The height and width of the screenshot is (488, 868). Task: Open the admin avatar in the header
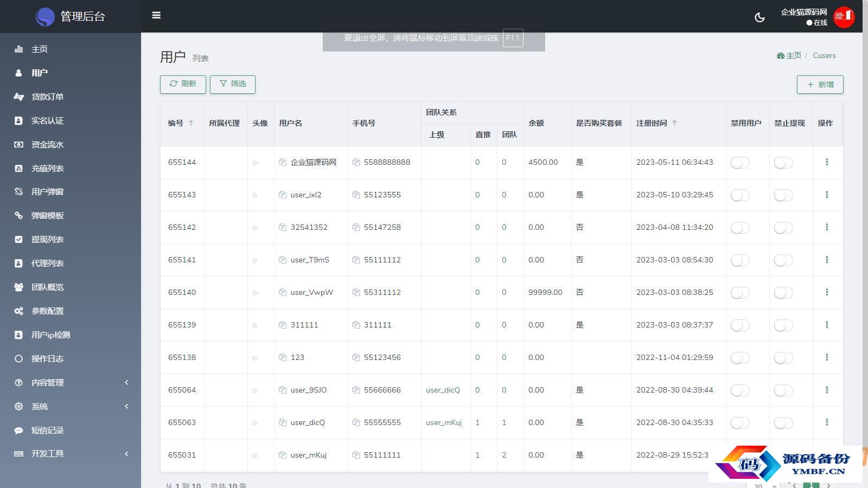844,17
